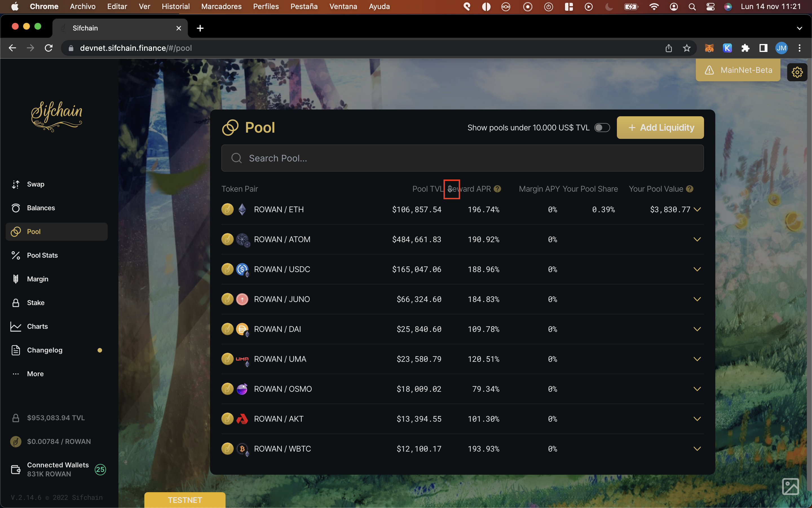Click the ROWAN / ETH pair name
812x508 pixels.
[279, 209]
